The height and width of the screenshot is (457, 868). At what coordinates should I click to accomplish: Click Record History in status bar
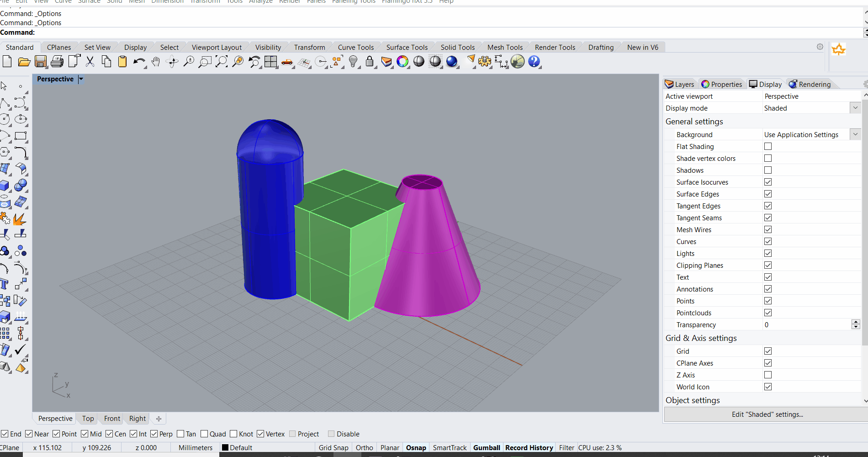[x=529, y=448]
